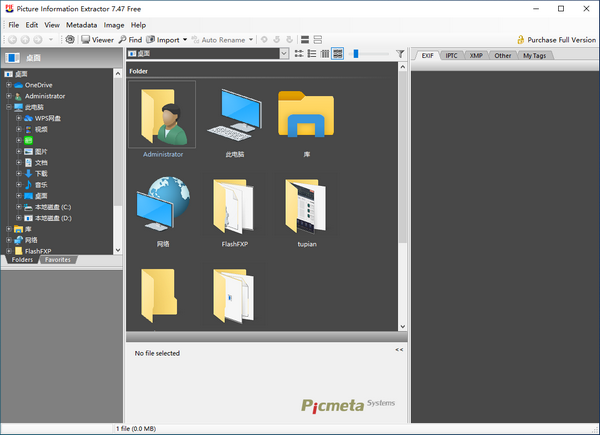Collapse the preview panel with double-arrow button
Screen dimensions: 600x435
pos(399,350)
